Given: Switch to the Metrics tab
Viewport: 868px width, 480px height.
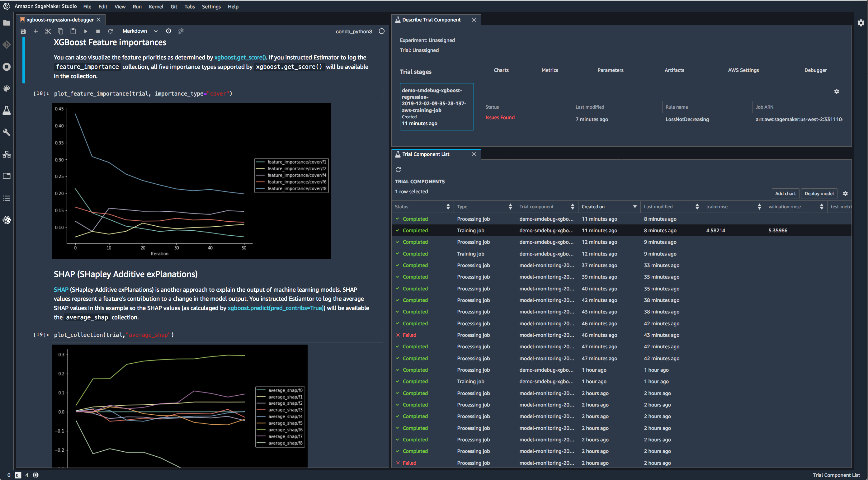Looking at the screenshot, I should pos(550,70).
